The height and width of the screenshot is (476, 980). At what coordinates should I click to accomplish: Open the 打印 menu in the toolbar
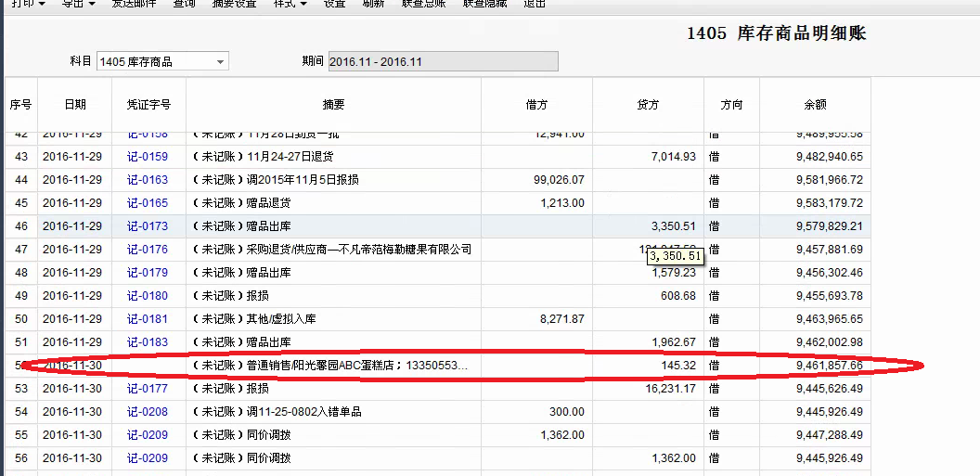coord(30,4)
